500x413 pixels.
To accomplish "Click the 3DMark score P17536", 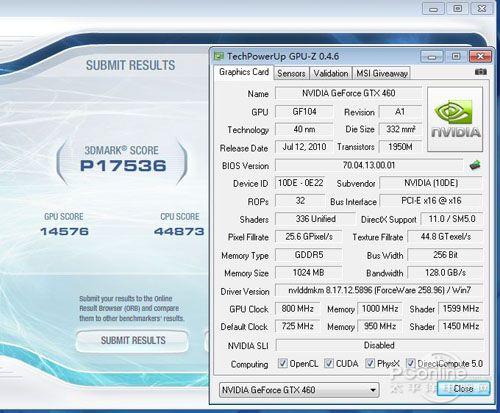I will (x=123, y=166).
